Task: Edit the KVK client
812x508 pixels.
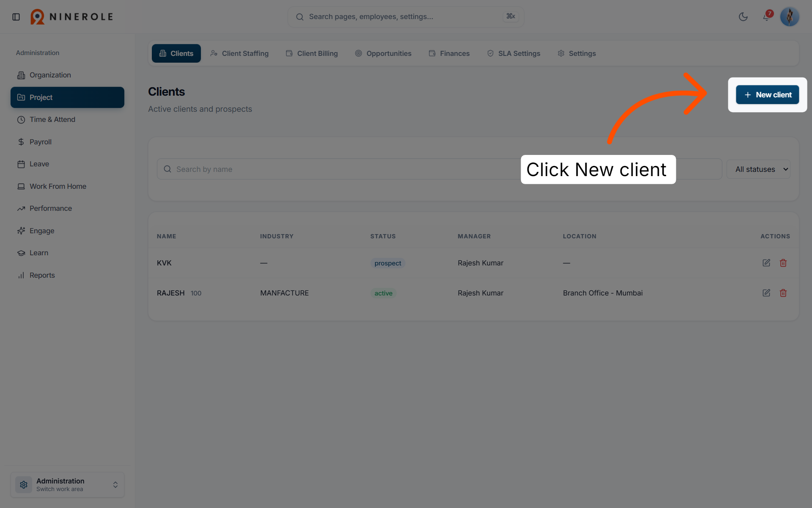Action: [766, 263]
